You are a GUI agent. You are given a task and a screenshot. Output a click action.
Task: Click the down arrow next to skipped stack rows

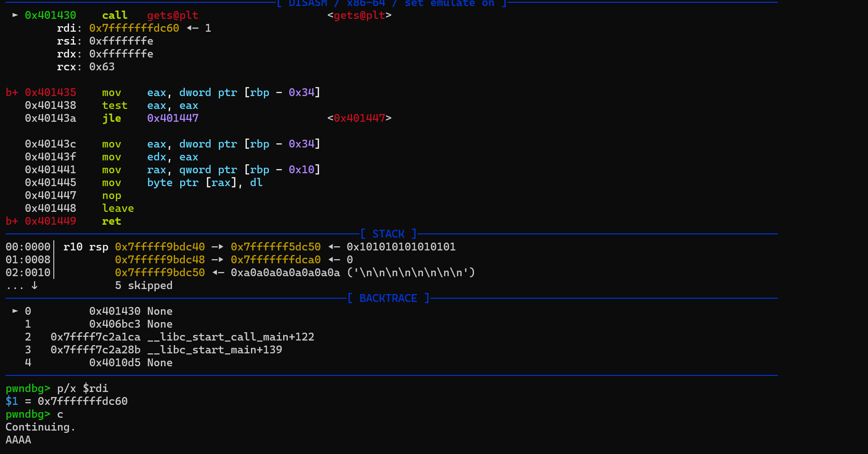pos(34,285)
